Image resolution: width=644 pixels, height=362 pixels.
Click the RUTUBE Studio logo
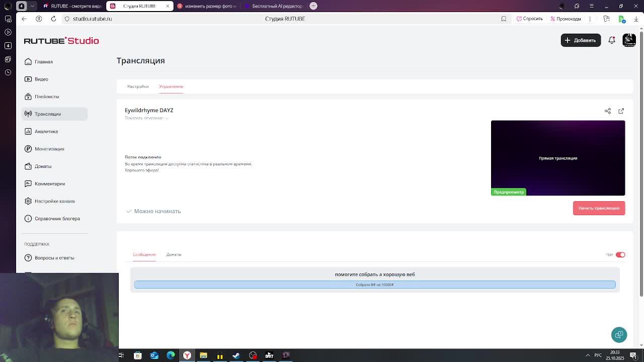point(61,41)
